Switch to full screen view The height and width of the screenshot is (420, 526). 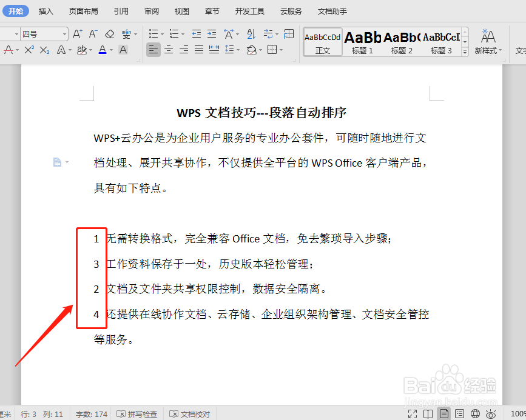click(x=413, y=414)
